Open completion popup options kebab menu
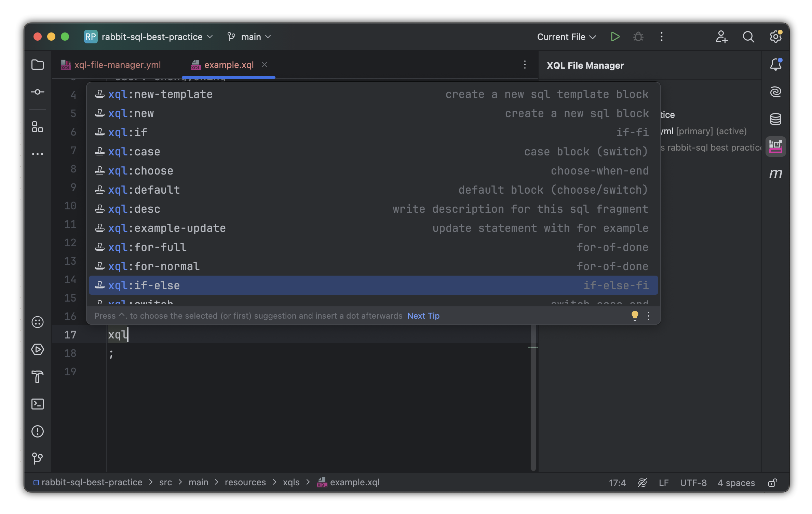 tap(649, 316)
